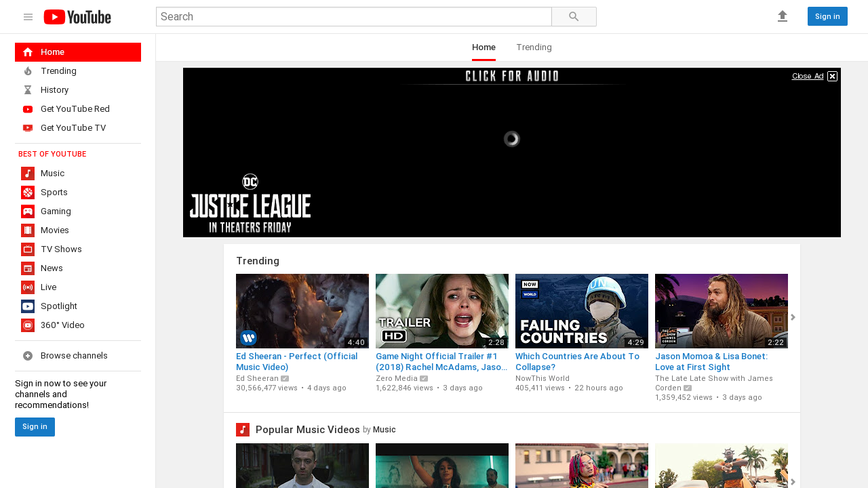The height and width of the screenshot is (488, 868).
Task: Click the Browse channels plus icon
Action: pos(28,356)
